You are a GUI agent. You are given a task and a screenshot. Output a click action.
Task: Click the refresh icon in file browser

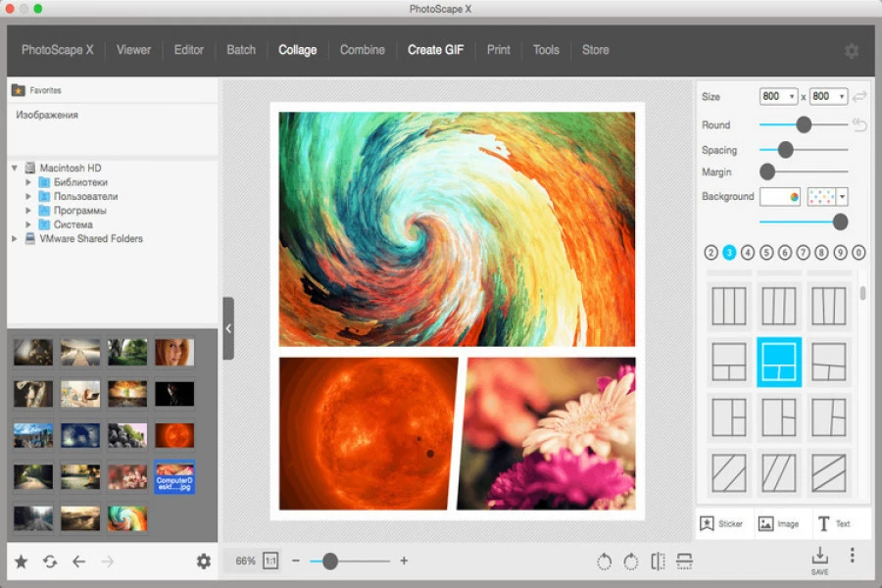(50, 562)
